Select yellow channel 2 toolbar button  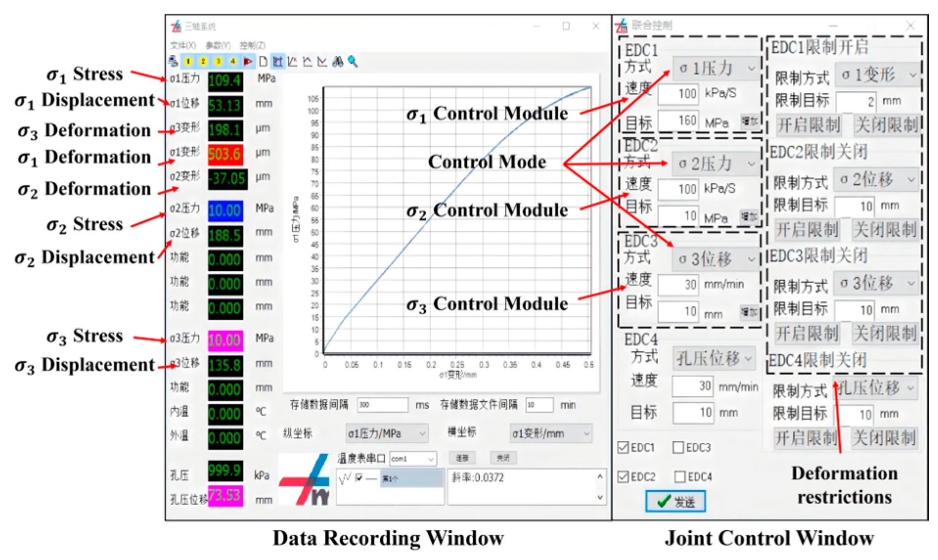click(x=203, y=61)
